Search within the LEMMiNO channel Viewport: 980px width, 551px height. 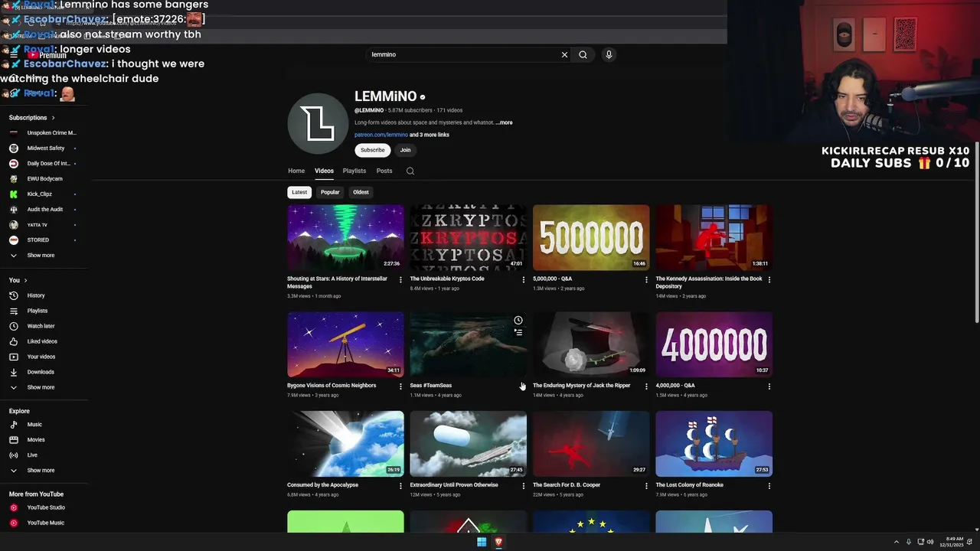click(410, 171)
